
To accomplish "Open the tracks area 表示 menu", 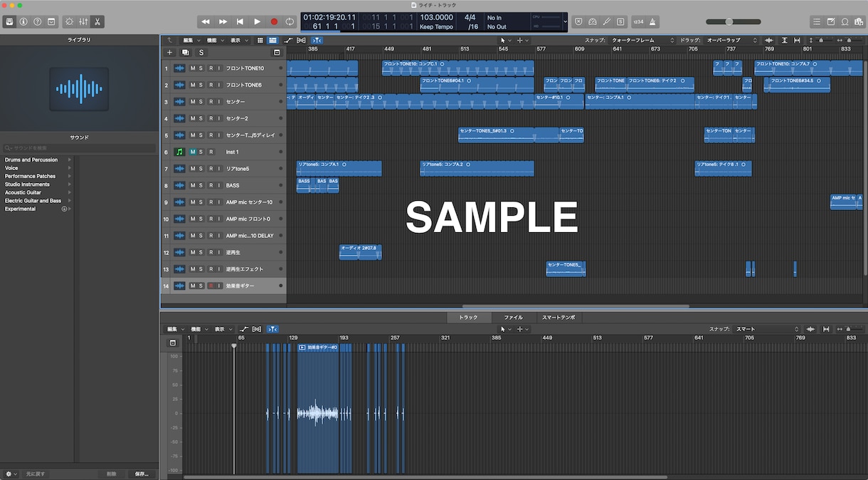I will point(238,41).
